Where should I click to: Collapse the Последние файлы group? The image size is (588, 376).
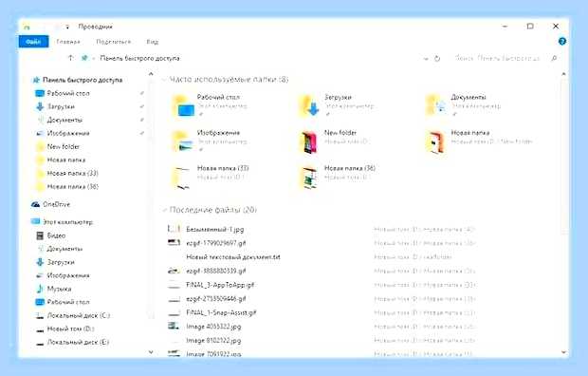tap(164, 210)
